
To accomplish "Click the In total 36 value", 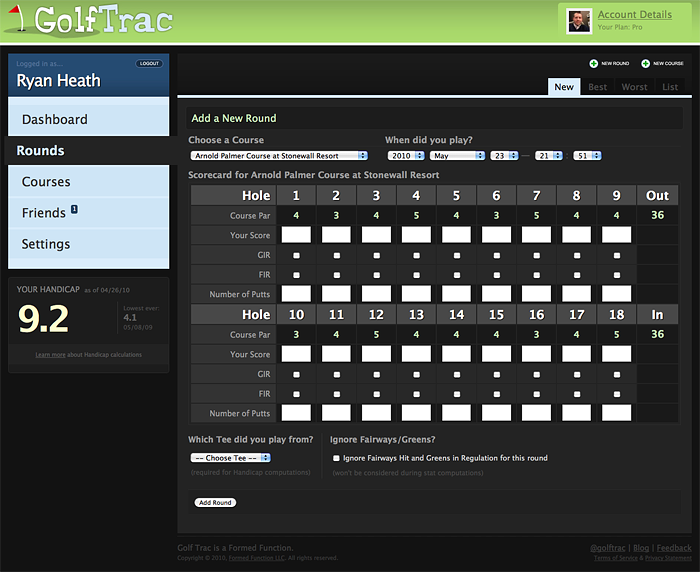I will (x=657, y=334).
